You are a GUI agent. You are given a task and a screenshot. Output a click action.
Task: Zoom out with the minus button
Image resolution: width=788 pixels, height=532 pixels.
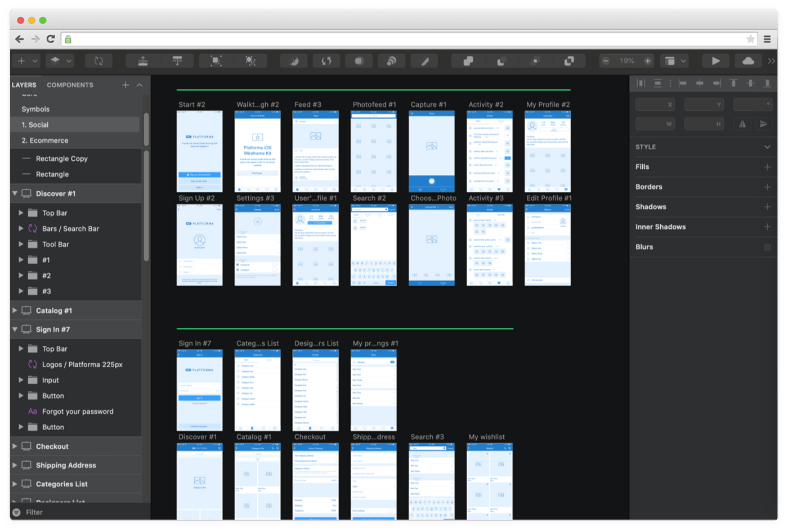coord(606,61)
